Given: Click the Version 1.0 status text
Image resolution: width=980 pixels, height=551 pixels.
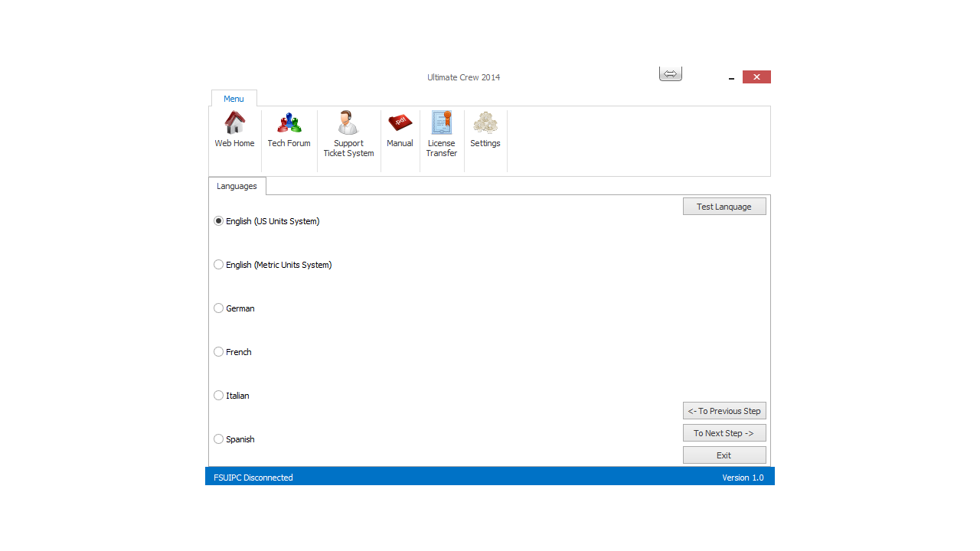Looking at the screenshot, I should pos(743,478).
